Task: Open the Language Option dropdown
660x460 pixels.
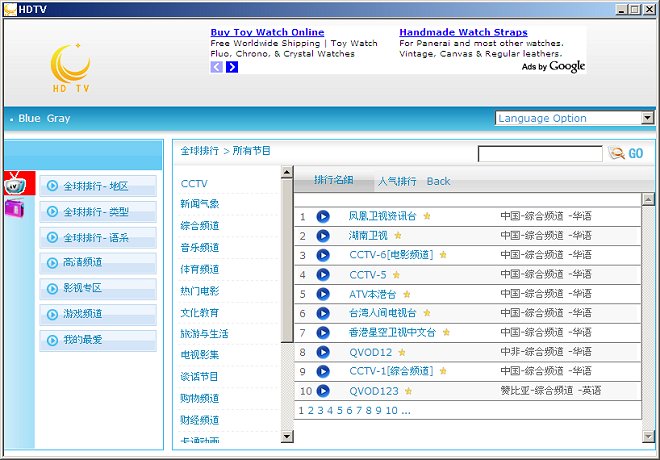Action: click(x=648, y=118)
